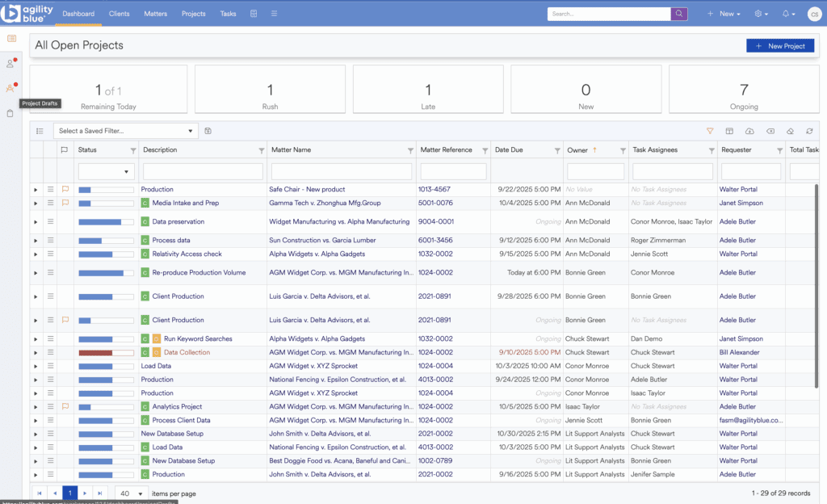This screenshot has height=504, width=827.
Task: Open the Select a Saved Filter dropdown
Action: click(x=126, y=131)
